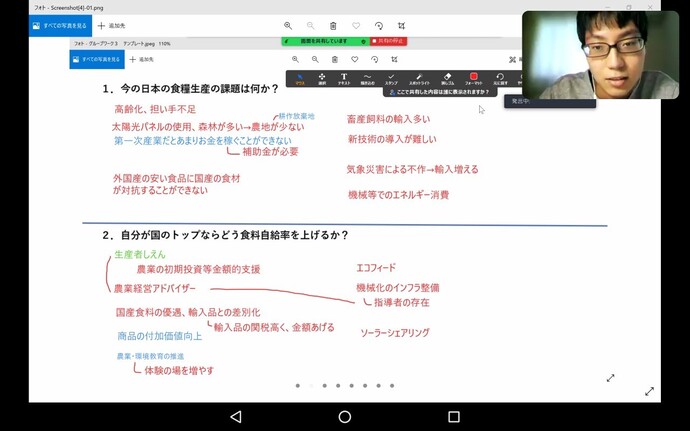The height and width of the screenshot is (431, 690).
Task: Open the スタンプ stamp tool
Action: pos(391,78)
